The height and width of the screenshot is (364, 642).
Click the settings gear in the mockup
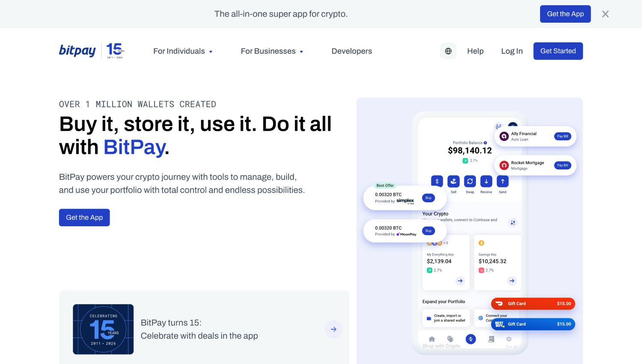point(509,339)
